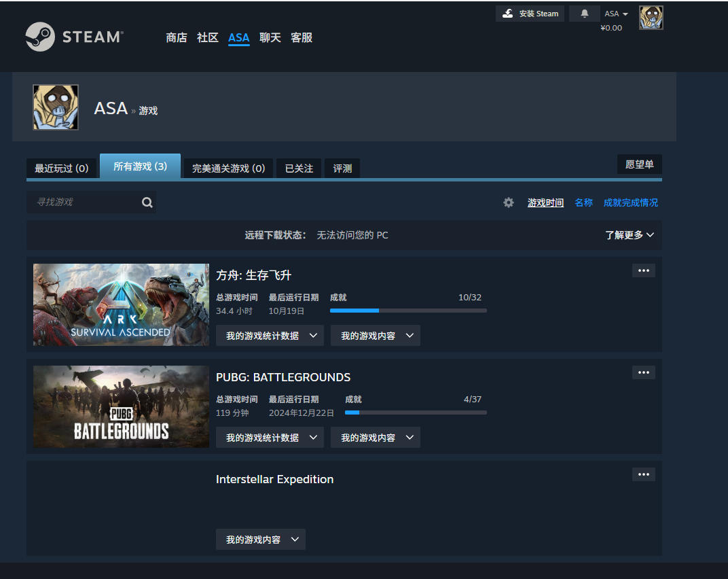Switch to the 完美通关游戏 tab
The image size is (728, 579).
228,168
